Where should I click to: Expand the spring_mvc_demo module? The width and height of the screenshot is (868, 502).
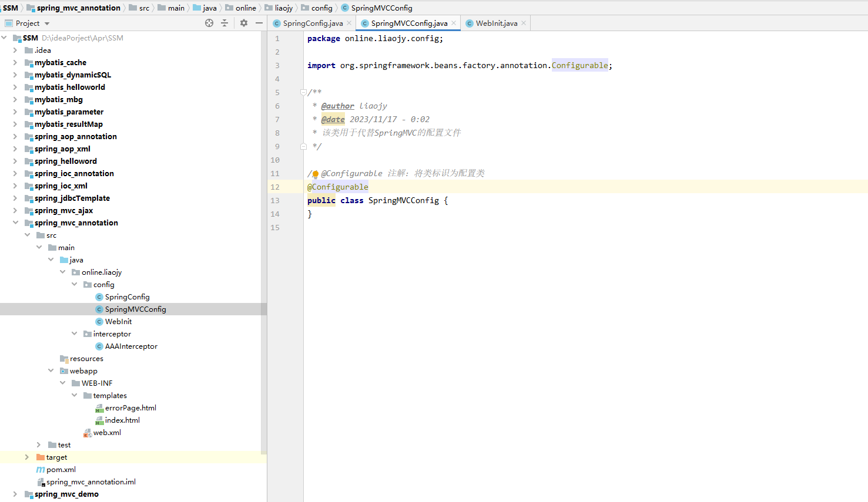pos(15,494)
